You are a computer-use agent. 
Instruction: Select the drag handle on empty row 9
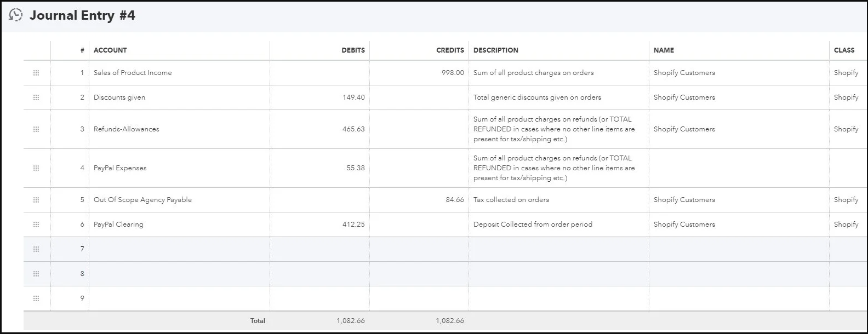(36, 298)
